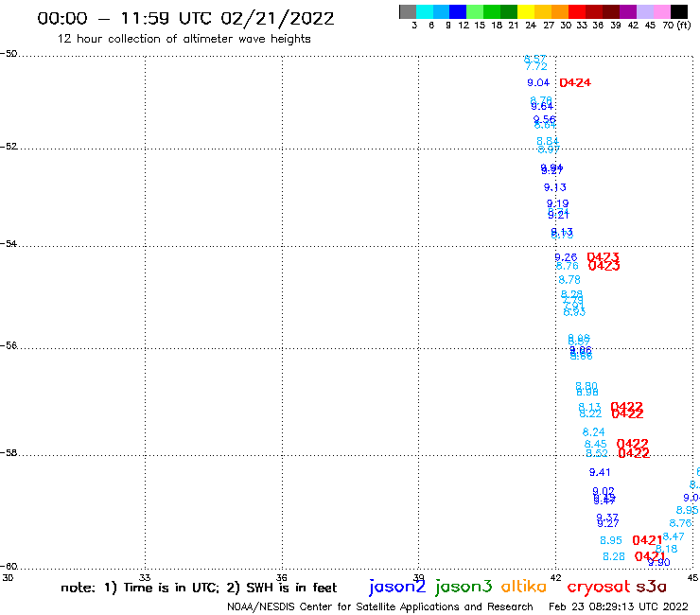Select the yellow legend color swatch
Viewport: 700px width, 615px height.
(526, 11)
